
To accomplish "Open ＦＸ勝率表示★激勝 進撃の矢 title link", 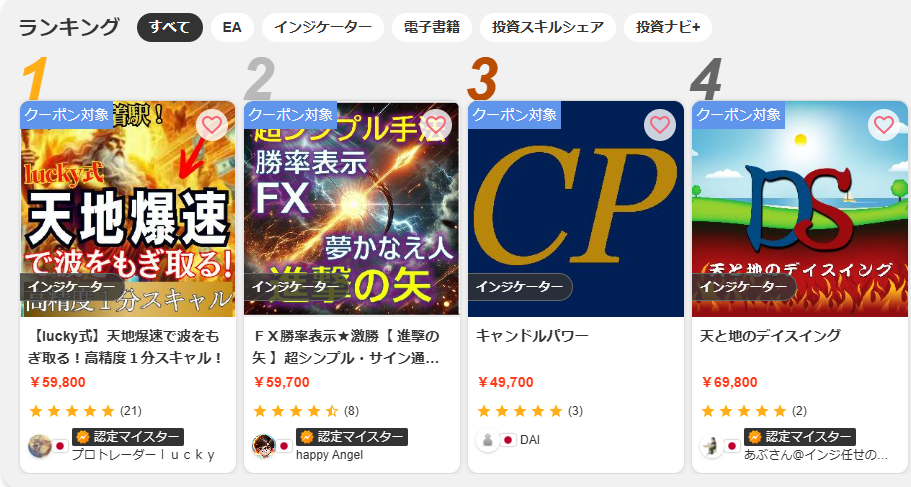I will click(x=346, y=347).
